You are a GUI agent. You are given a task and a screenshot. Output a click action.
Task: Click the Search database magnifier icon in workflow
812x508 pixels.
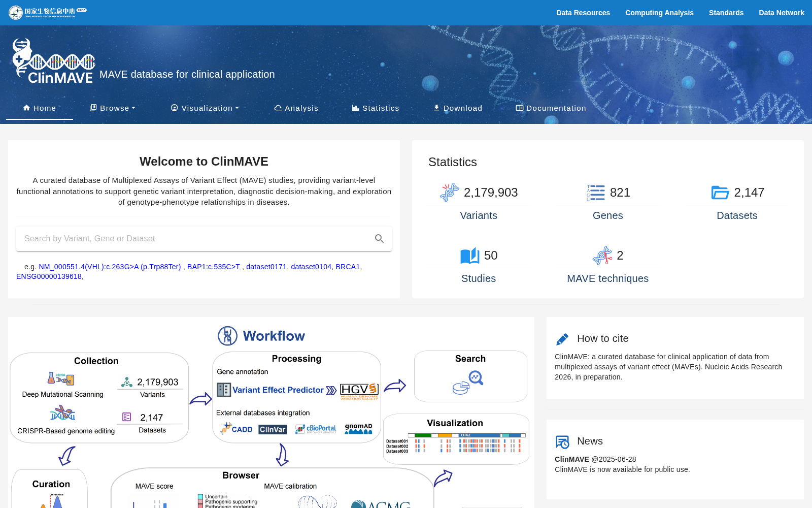coord(468,383)
